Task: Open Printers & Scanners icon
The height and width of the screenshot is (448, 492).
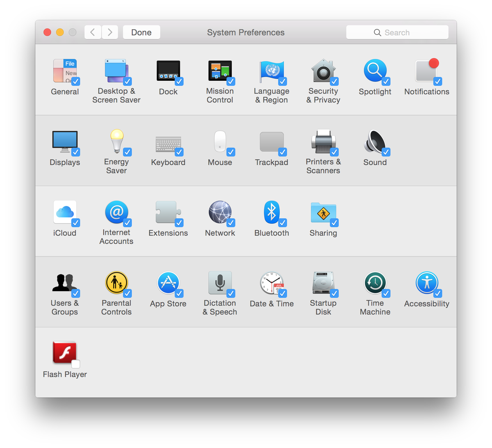Action: [x=323, y=142]
